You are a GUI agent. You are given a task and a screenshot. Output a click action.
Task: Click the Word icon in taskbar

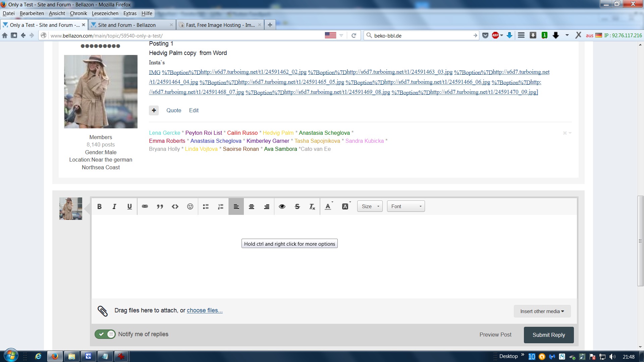88,356
